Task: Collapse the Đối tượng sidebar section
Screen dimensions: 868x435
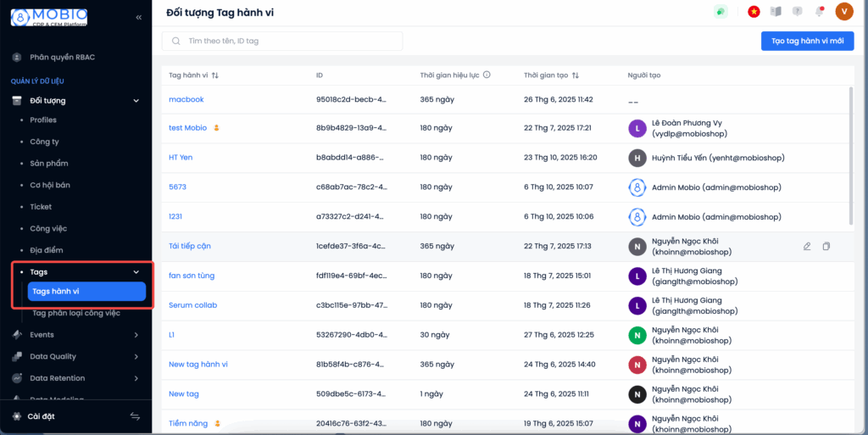Action: [x=136, y=101]
